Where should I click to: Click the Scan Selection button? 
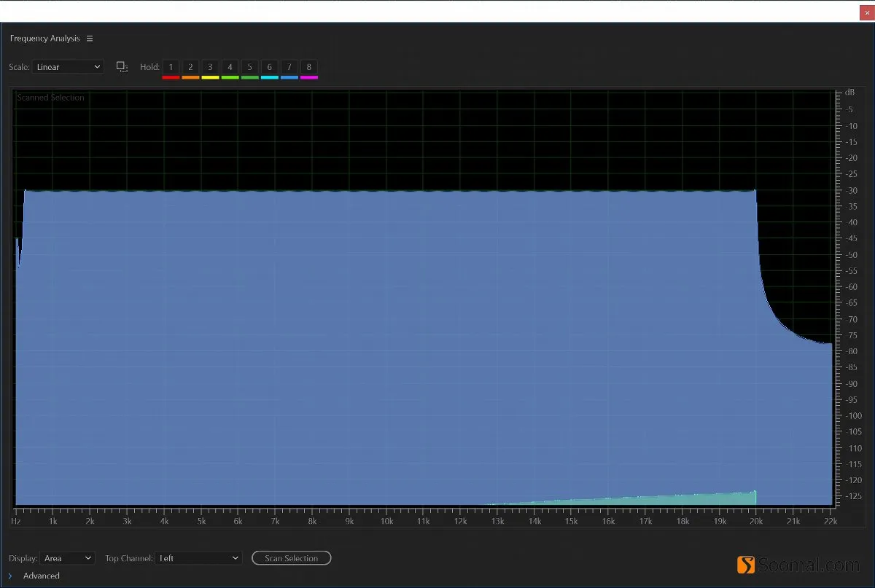pyautogui.click(x=291, y=558)
